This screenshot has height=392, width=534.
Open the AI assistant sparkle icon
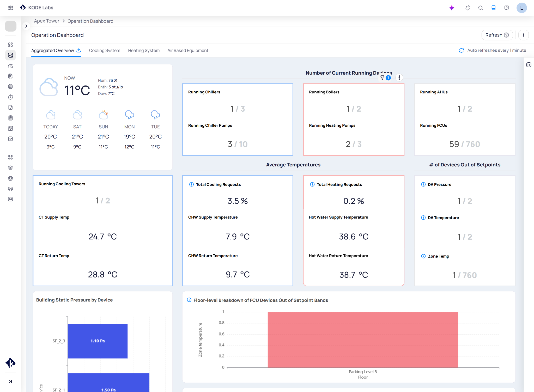[452, 8]
